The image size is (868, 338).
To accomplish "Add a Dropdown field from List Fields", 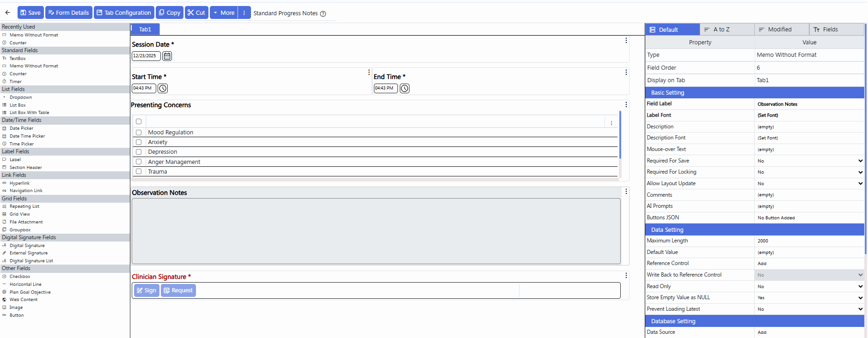I will 21,97.
